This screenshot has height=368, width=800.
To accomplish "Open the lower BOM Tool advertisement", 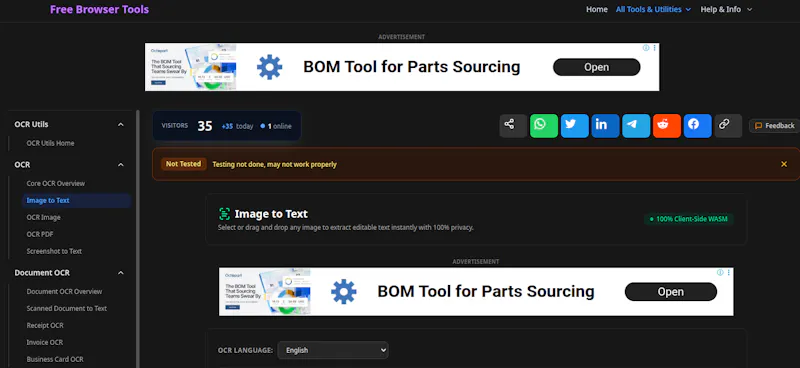I will (670, 292).
